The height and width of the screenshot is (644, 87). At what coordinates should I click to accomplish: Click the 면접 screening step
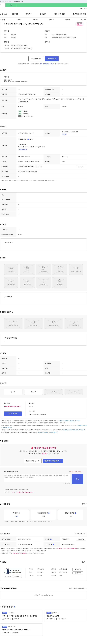click(x=33, y=392)
